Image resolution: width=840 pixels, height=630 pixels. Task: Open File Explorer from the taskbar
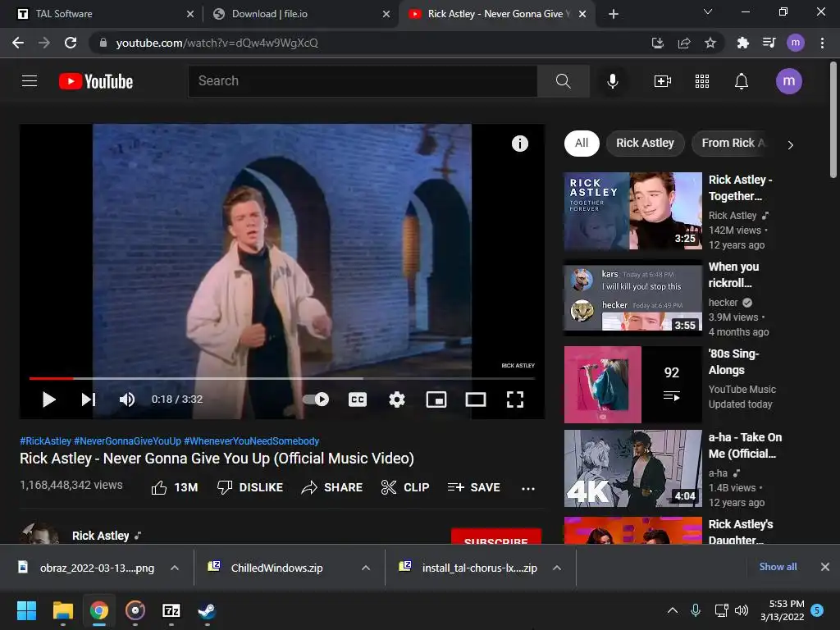click(x=62, y=610)
